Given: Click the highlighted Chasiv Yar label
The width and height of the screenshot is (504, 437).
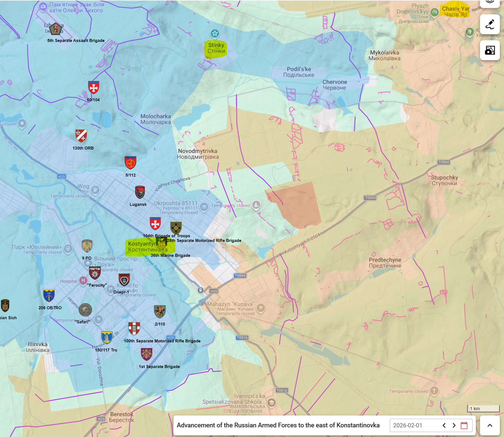Looking at the screenshot, I should (x=456, y=12).
